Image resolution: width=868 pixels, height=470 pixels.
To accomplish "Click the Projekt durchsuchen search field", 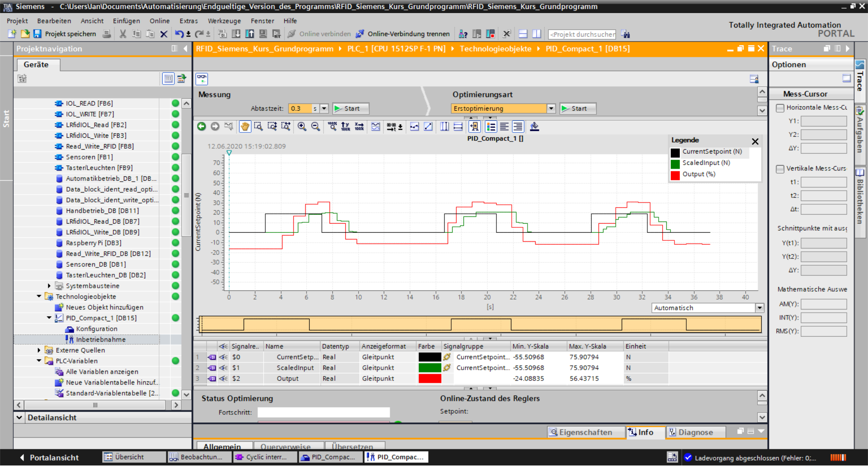I will pyautogui.click(x=582, y=34).
